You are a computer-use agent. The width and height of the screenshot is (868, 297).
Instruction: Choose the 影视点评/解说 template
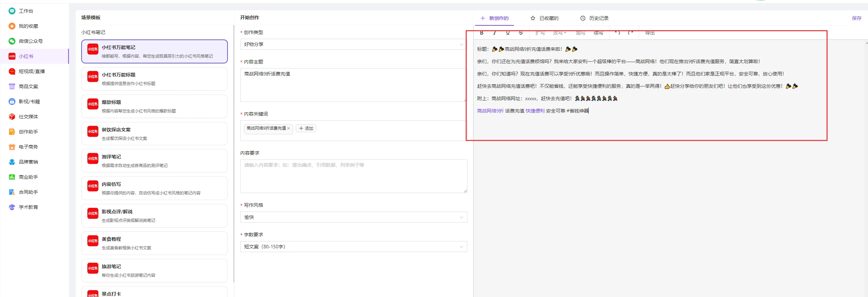point(155,216)
